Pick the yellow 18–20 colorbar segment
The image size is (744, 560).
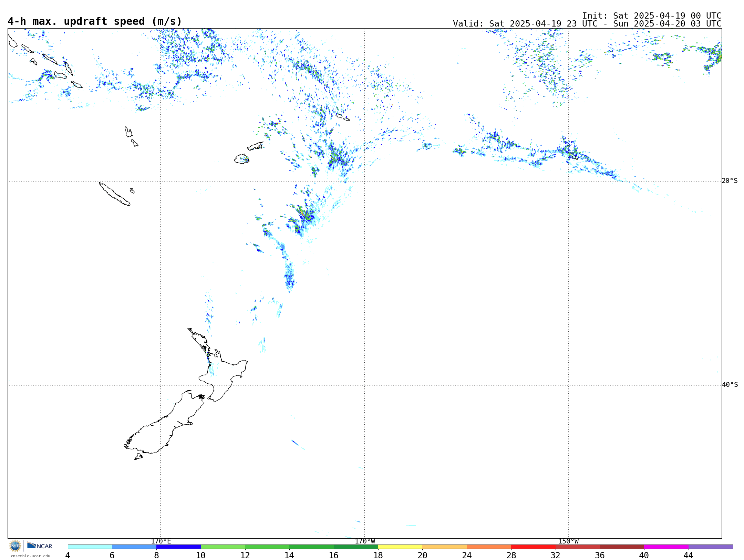[x=400, y=547]
